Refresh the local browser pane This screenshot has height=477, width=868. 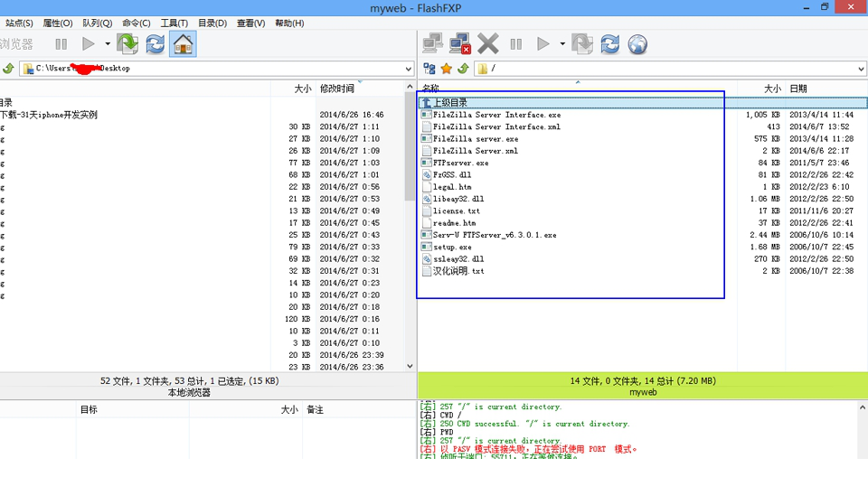[x=155, y=43]
